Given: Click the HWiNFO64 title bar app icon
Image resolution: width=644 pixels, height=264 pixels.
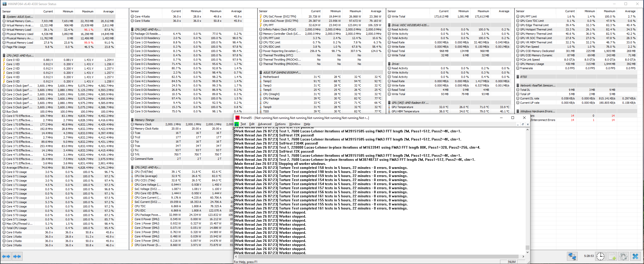Looking at the screenshot, I should click(x=4, y=4).
